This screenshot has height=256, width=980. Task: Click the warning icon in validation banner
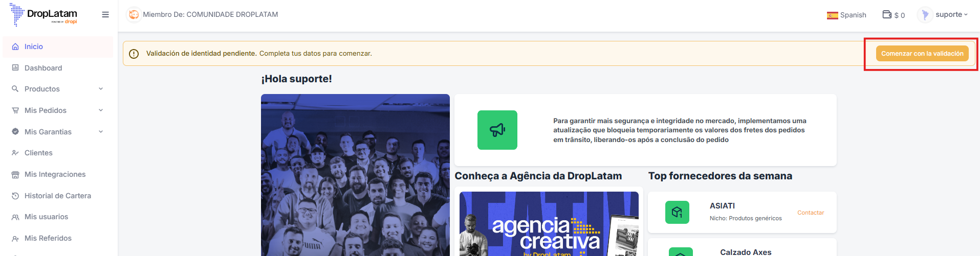pyautogui.click(x=134, y=54)
